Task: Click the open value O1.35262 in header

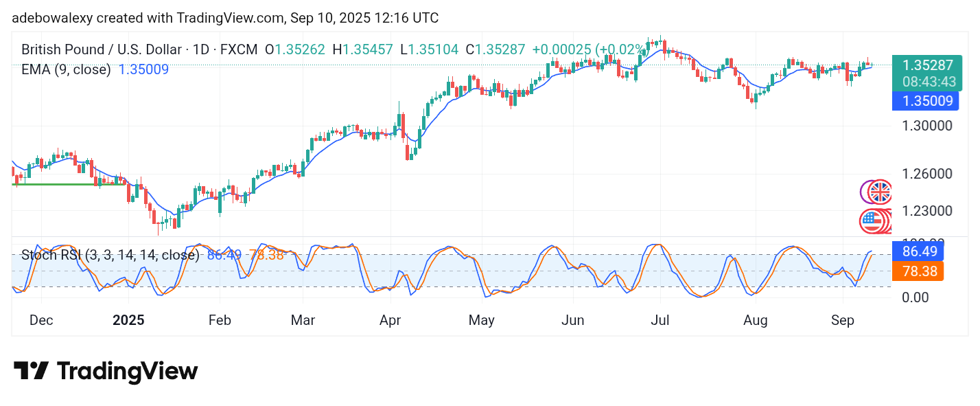Action: (x=296, y=49)
